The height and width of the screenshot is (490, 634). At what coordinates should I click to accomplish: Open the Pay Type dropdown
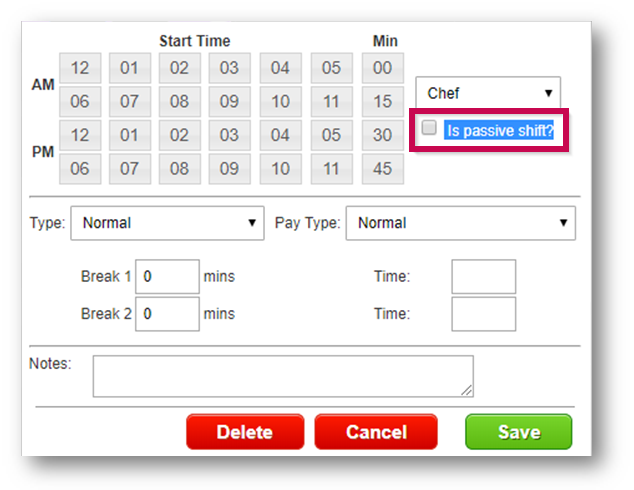click(460, 223)
